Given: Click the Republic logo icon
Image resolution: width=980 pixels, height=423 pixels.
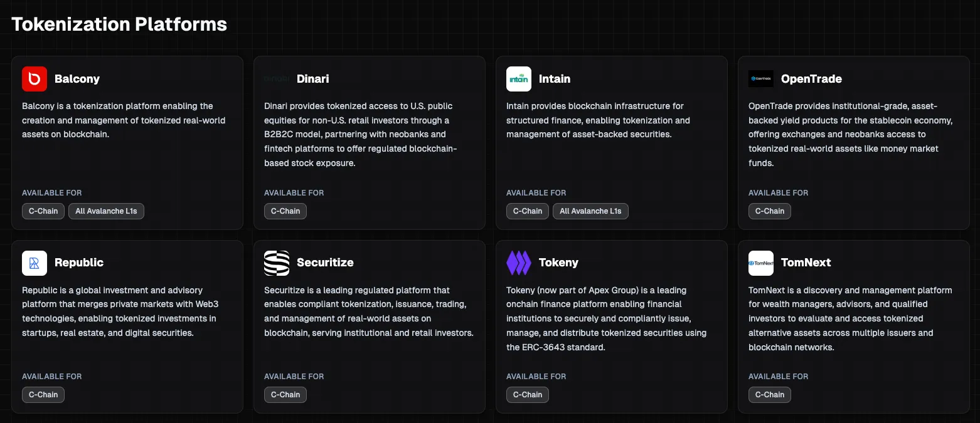Looking at the screenshot, I should [x=35, y=263].
